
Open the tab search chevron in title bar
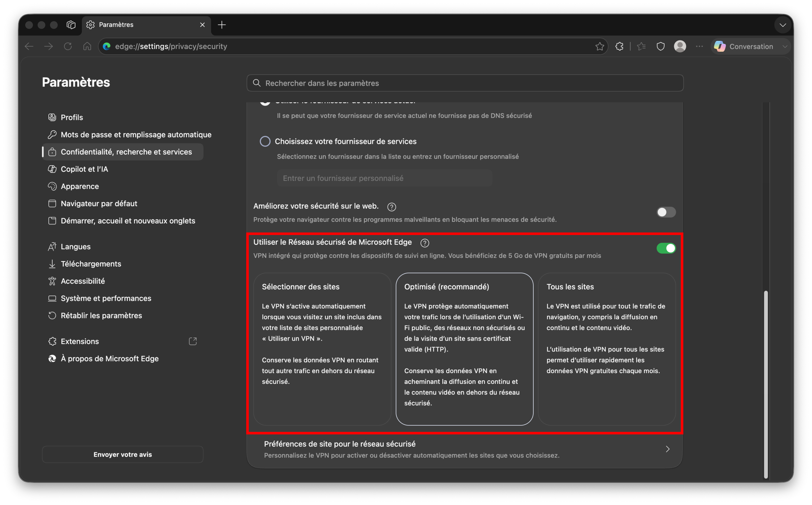point(783,25)
